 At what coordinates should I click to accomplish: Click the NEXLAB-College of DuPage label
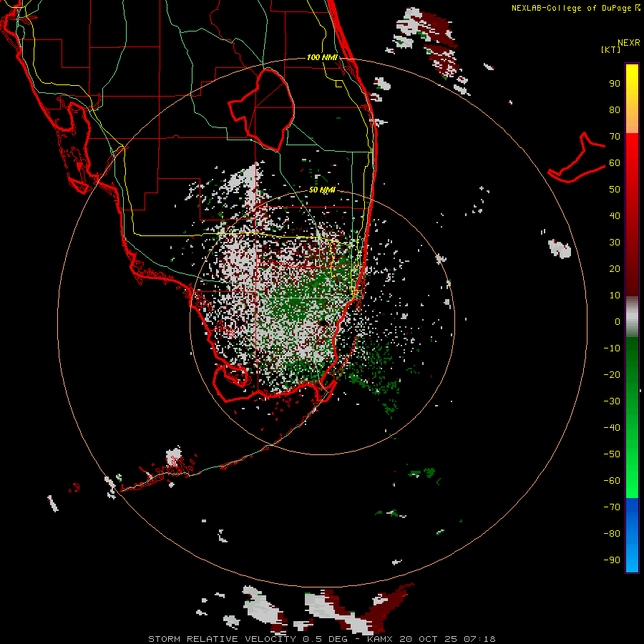[x=573, y=8]
